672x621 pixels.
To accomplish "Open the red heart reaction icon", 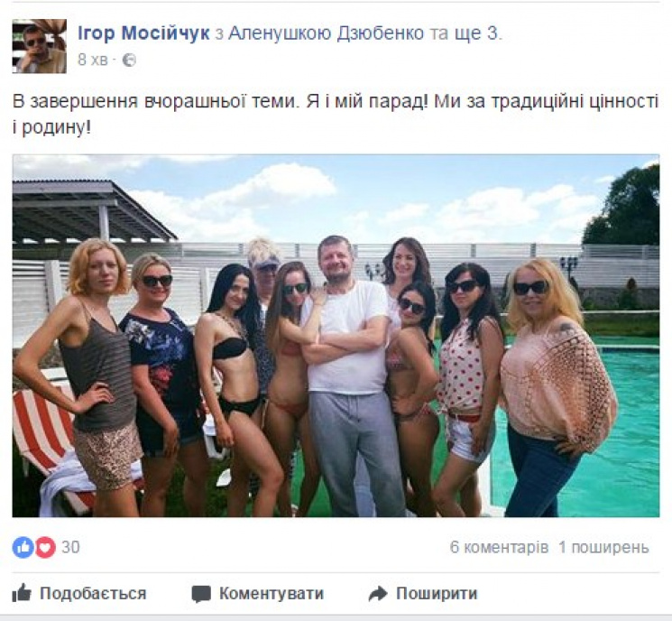I will [45, 548].
